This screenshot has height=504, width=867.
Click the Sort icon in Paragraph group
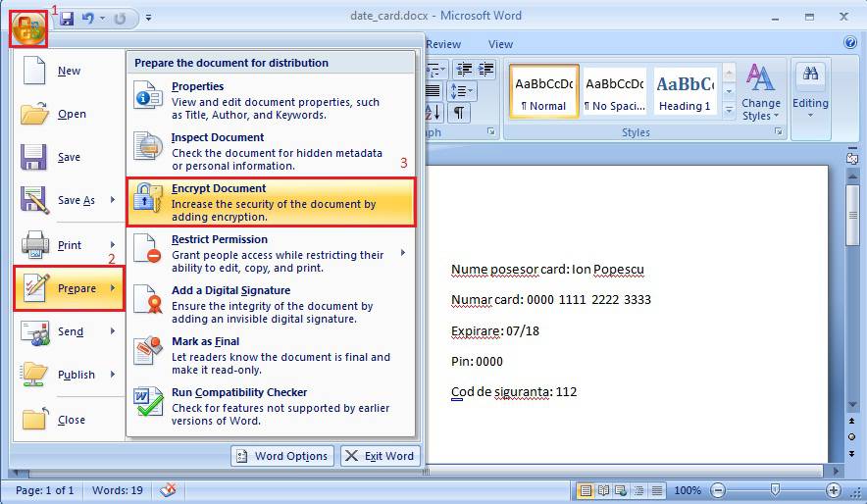coord(434,112)
